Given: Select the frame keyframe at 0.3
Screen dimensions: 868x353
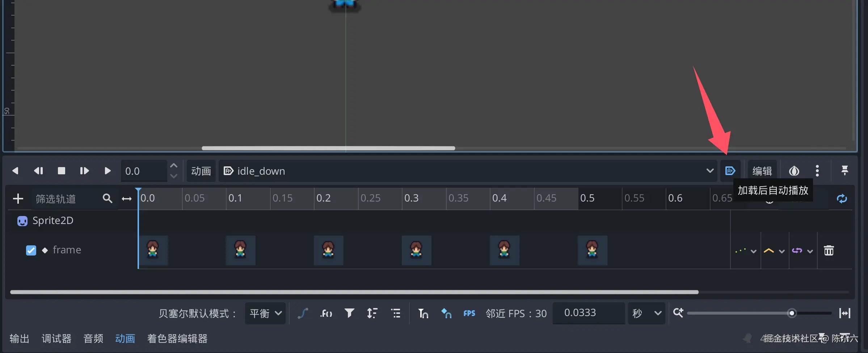Looking at the screenshot, I should click(x=416, y=250).
